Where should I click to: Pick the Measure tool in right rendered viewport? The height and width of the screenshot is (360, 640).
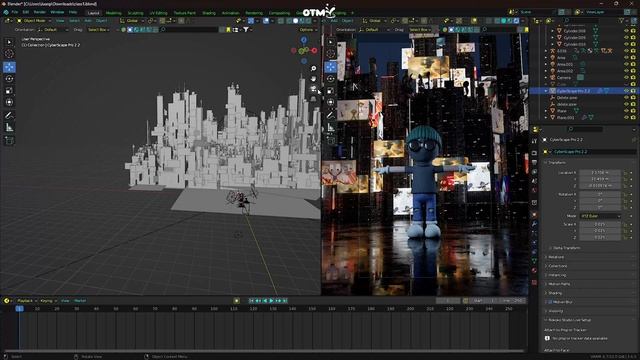point(331,128)
